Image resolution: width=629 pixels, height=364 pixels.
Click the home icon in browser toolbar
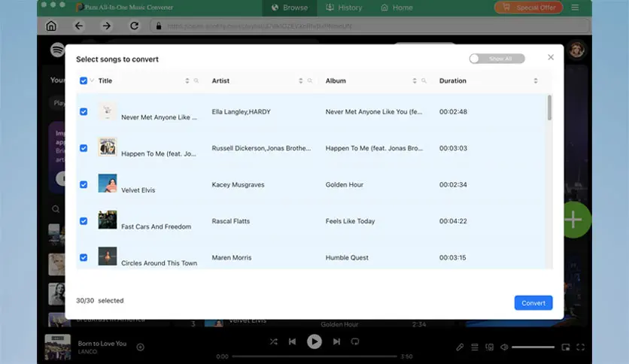(51, 26)
